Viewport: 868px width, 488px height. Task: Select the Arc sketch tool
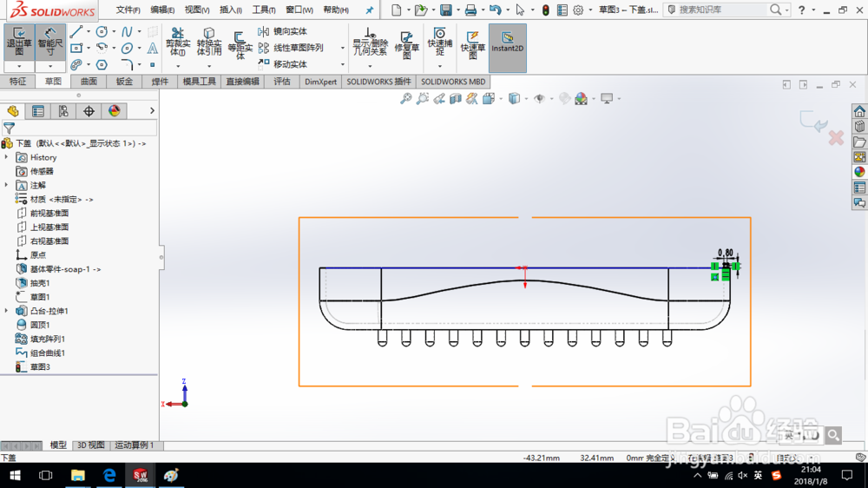tap(102, 48)
